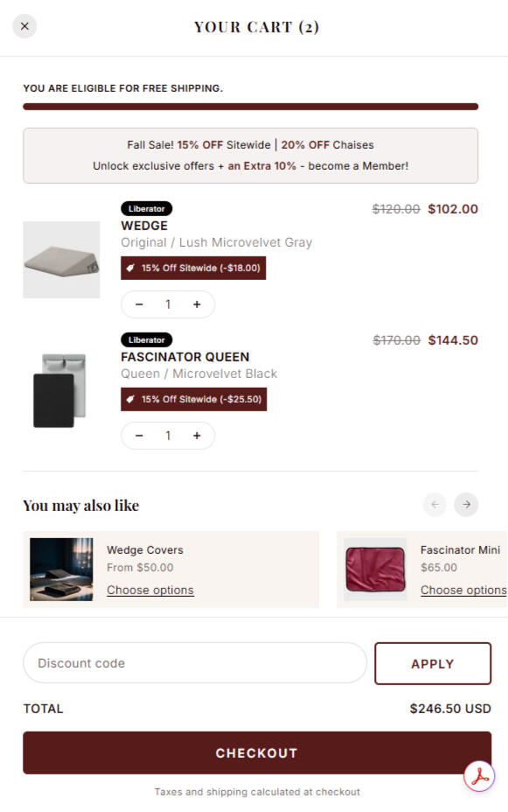508x812 pixels.
Task: Open the Fascinator Queen product image
Action: pyautogui.click(x=61, y=390)
